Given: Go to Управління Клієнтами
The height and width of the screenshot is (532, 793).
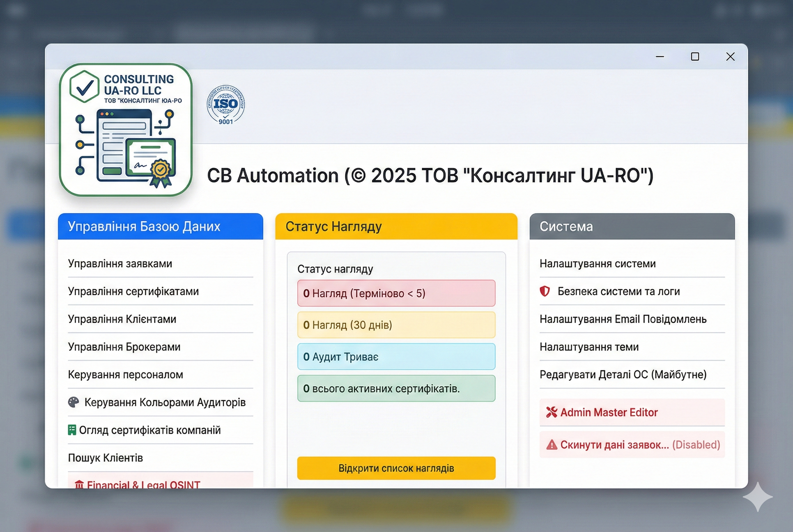Looking at the screenshot, I should click(122, 319).
